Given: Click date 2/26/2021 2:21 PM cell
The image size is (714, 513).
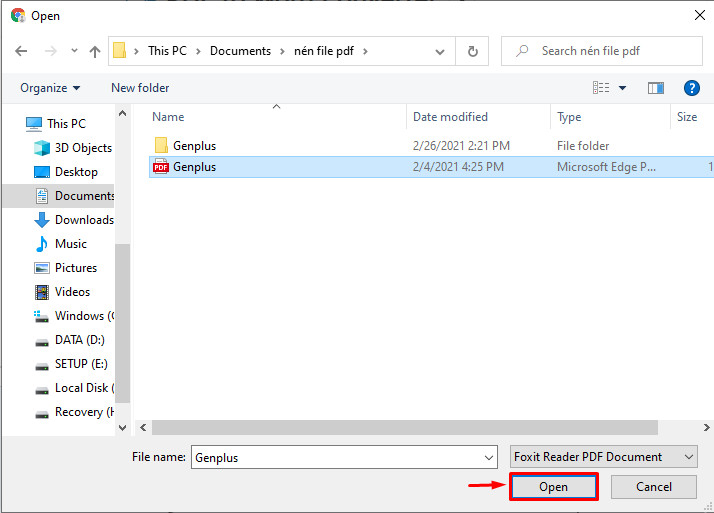Looking at the screenshot, I should tap(461, 146).
